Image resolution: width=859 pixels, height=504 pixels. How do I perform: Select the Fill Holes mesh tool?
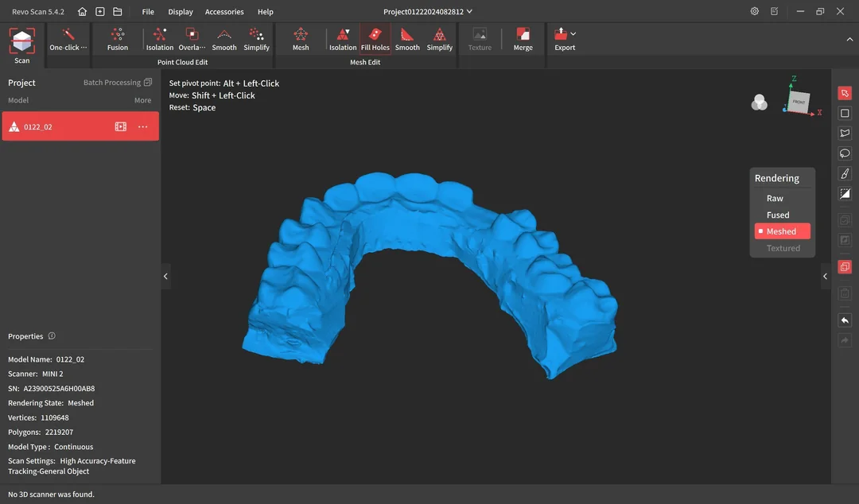[x=375, y=39]
